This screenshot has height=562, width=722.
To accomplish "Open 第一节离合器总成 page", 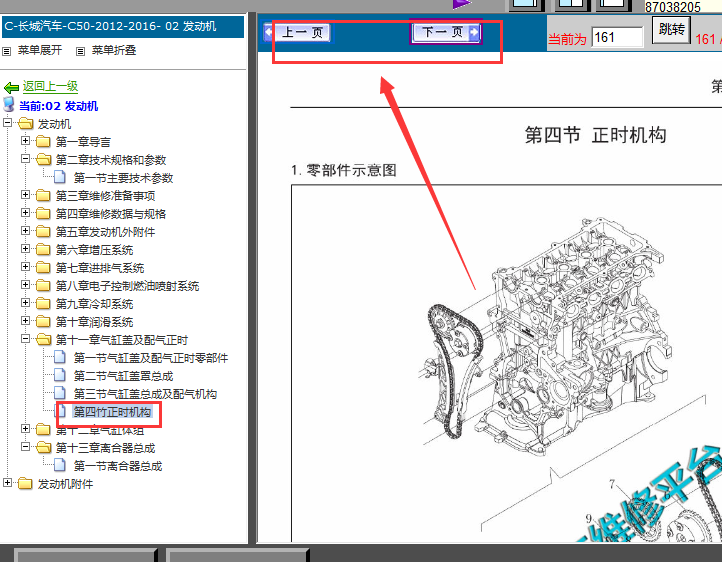I will tap(117, 466).
